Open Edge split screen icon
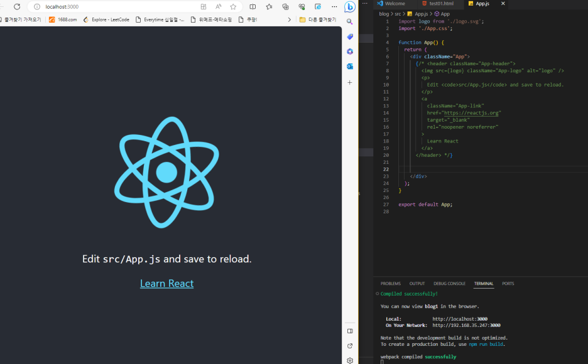The width and height of the screenshot is (588, 364). [x=253, y=7]
